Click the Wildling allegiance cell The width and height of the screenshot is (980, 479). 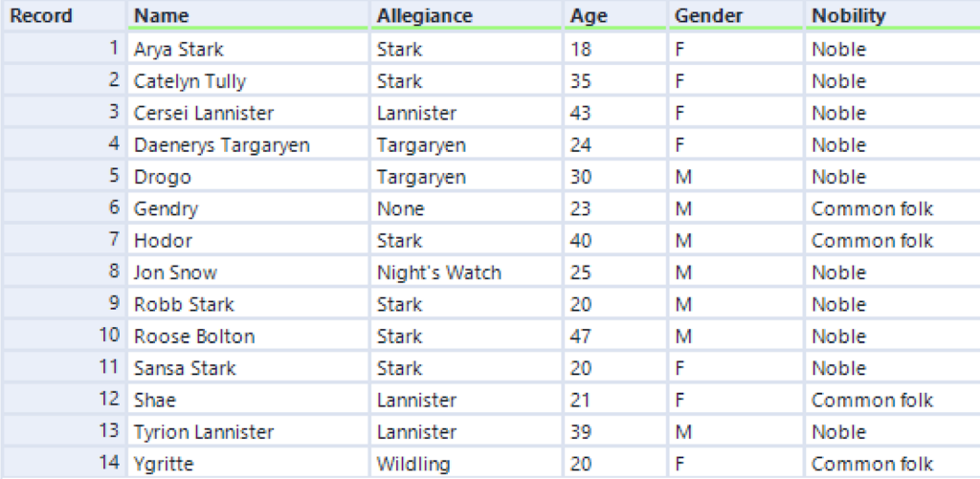coord(466,464)
